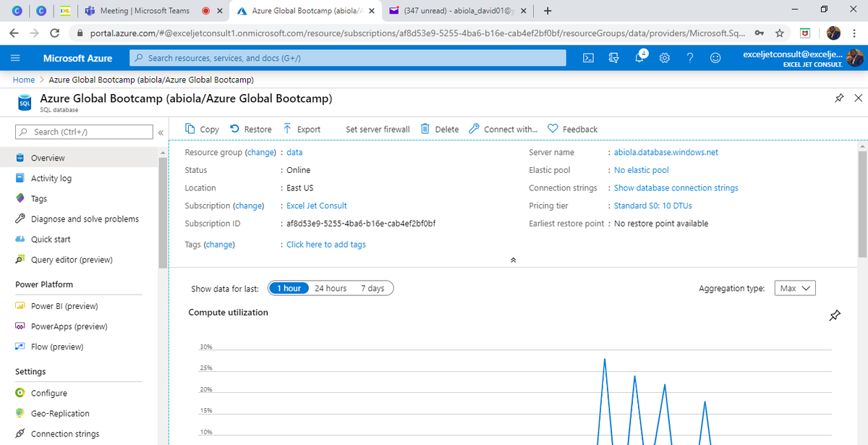
Task: Select the 7 days time range
Action: pyautogui.click(x=373, y=288)
